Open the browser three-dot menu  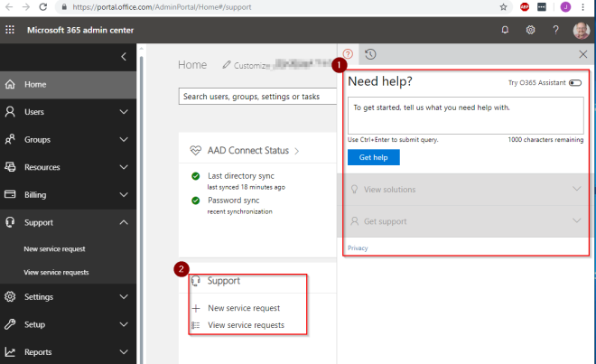tap(582, 7)
